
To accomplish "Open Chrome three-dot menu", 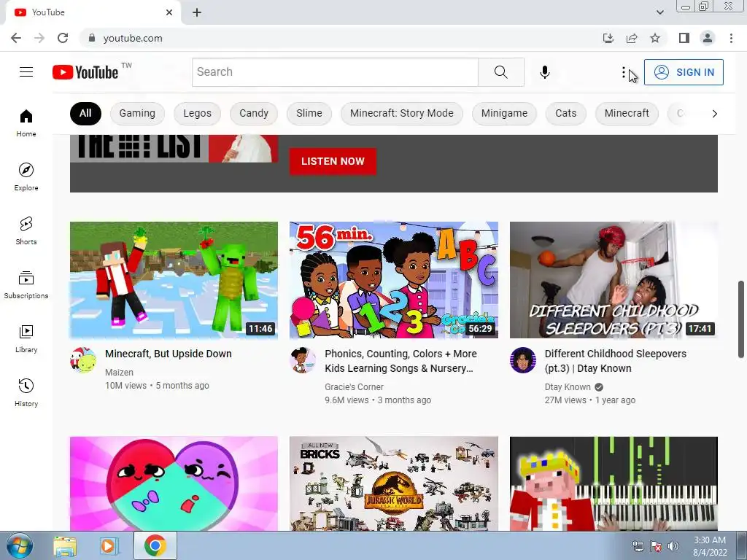I will (731, 38).
